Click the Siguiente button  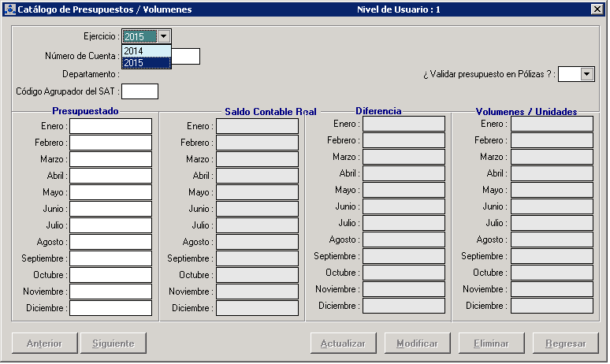point(113,344)
